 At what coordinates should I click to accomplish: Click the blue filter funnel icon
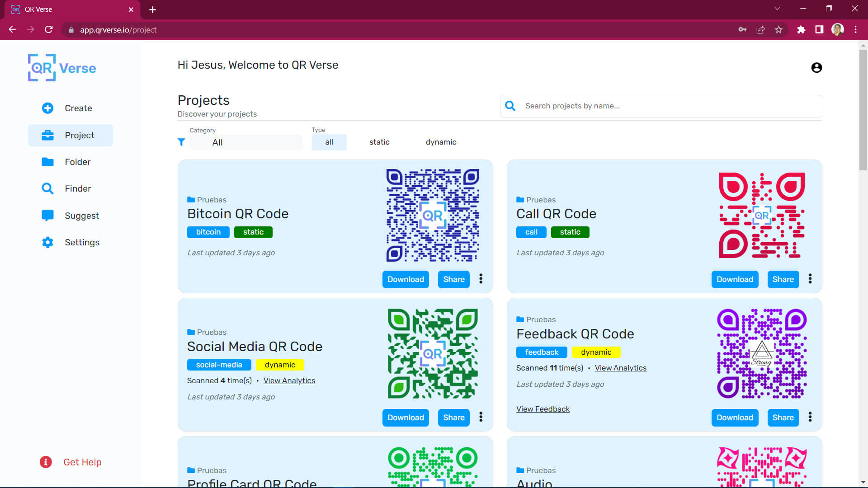181,142
